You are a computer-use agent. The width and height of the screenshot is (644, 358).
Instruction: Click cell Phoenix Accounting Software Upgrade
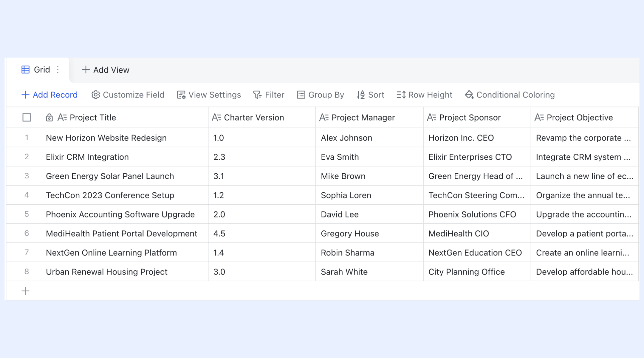125,214
